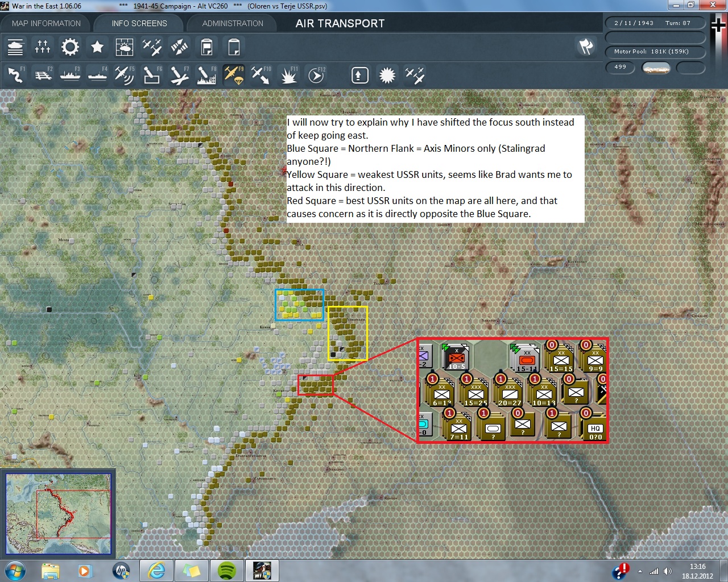
Task: Click the star victory screen icon
Action: tap(97, 47)
